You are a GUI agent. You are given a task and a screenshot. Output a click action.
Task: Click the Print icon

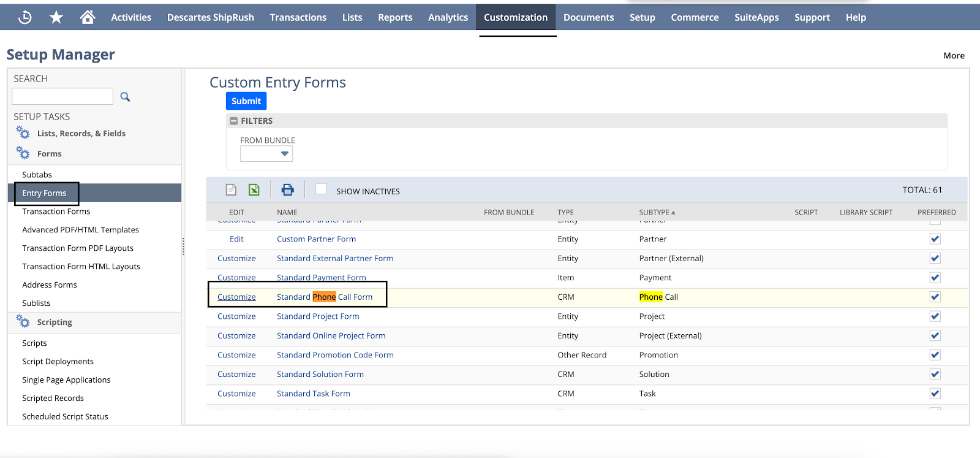coord(287,190)
